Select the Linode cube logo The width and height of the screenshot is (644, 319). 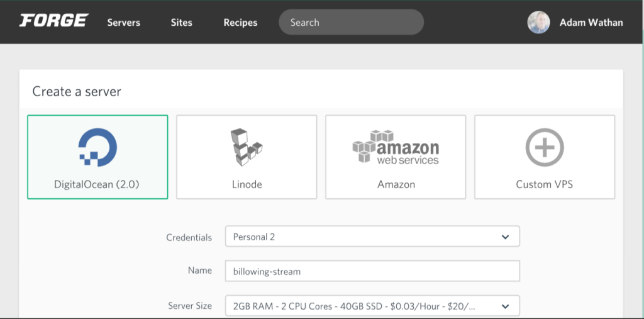pos(247,147)
